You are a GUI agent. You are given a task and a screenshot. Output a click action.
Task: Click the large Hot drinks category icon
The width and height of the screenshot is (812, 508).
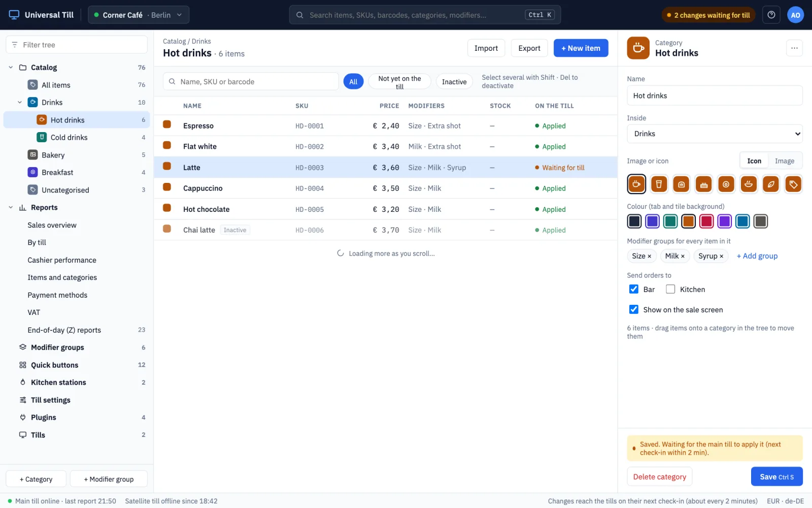click(638, 48)
